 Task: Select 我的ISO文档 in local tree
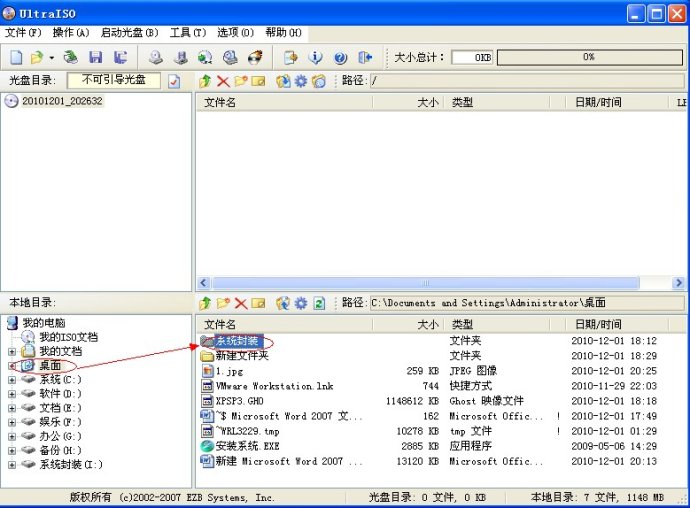click(x=68, y=337)
